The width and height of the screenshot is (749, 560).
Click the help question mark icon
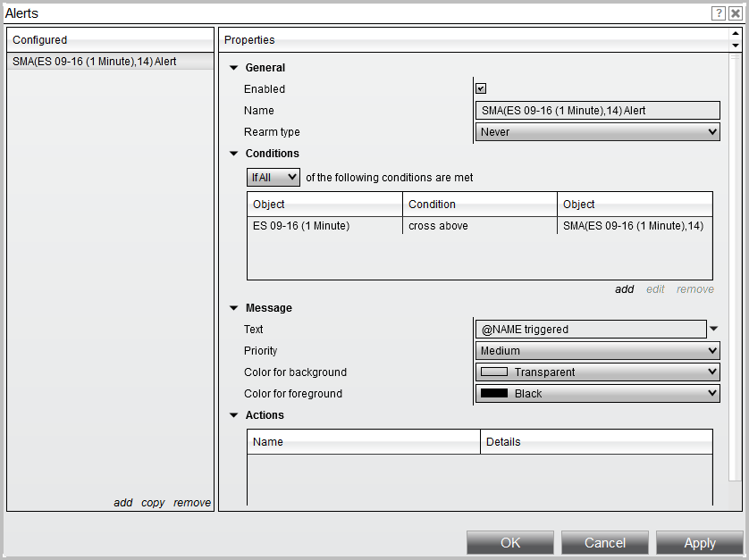(718, 13)
